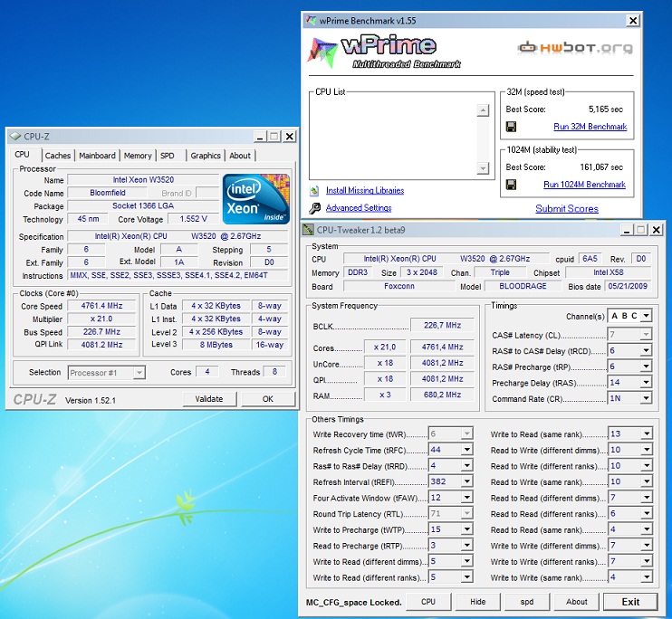Click the RAM 680,2 MHz value
672x619 pixels.
pyautogui.click(x=442, y=395)
